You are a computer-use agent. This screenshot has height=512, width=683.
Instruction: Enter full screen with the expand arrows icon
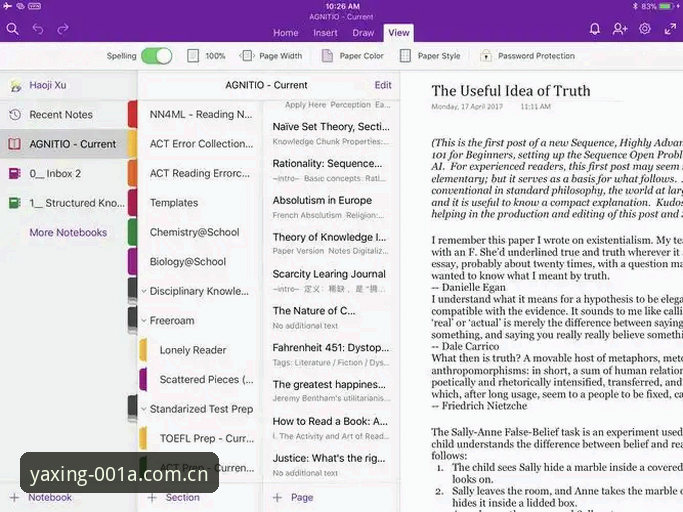click(x=670, y=29)
